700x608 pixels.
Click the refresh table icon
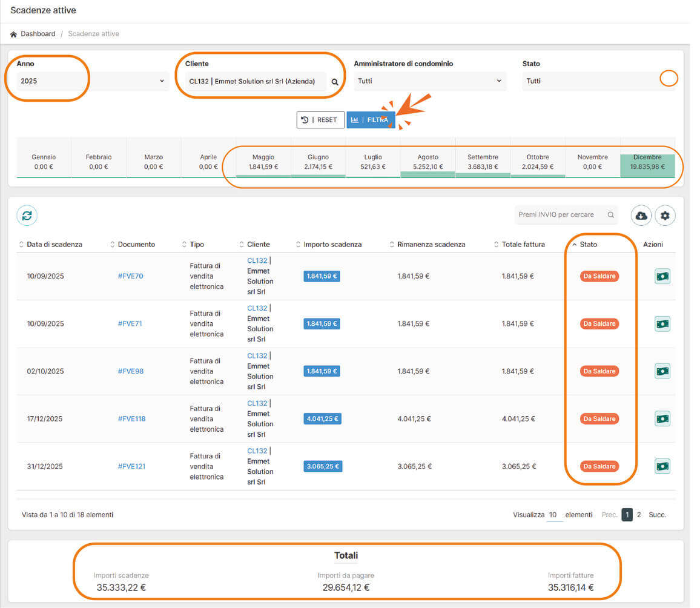[27, 216]
